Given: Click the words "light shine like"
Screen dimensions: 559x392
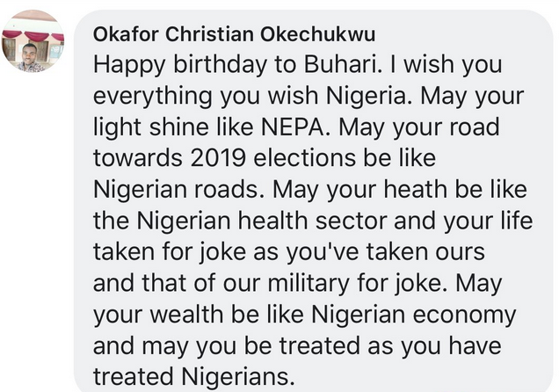Looking at the screenshot, I should (174, 127).
